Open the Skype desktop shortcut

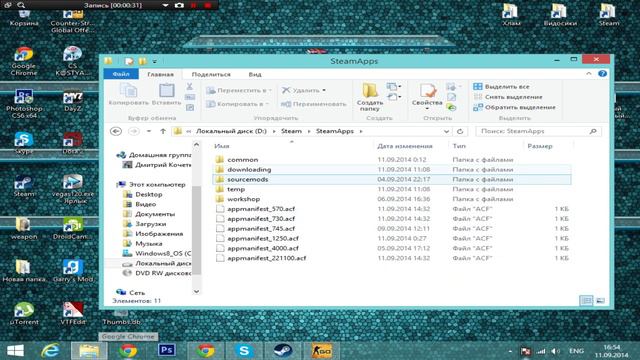(x=24, y=143)
